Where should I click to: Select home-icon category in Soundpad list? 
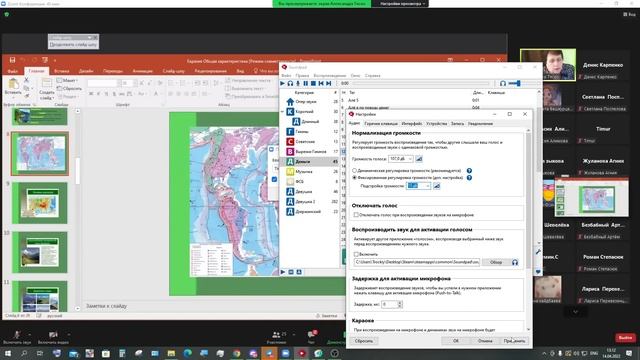coord(310,102)
